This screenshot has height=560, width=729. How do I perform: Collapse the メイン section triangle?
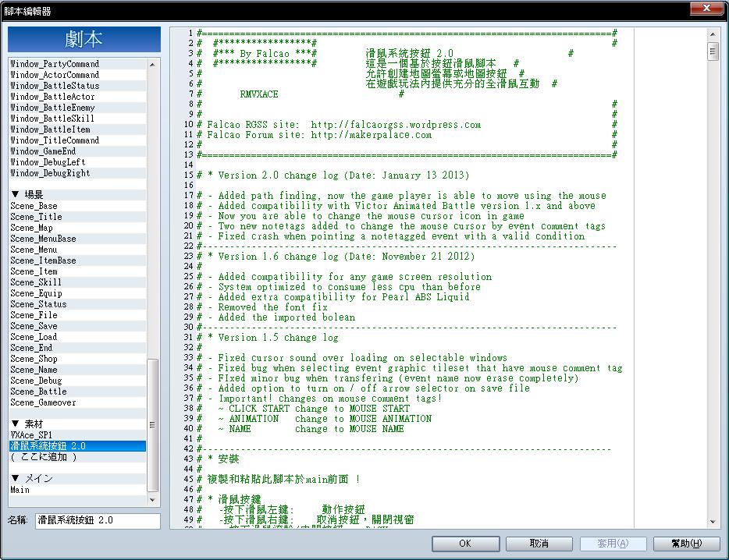click(16, 478)
